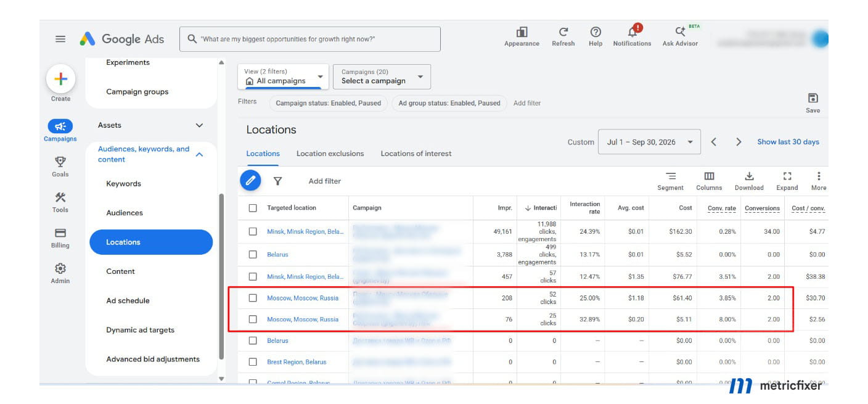Open the custom date range dropdown
Screen dimensions: 868x404
(x=649, y=142)
